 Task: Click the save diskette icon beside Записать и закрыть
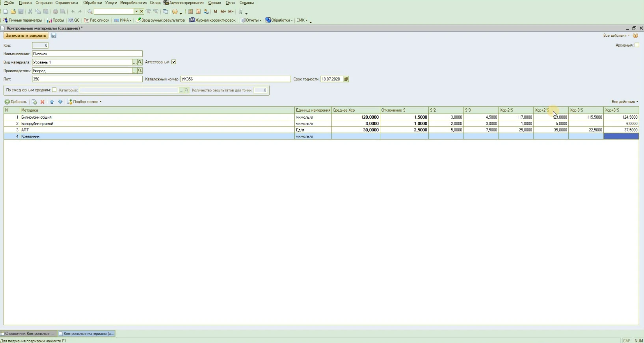[x=54, y=35]
